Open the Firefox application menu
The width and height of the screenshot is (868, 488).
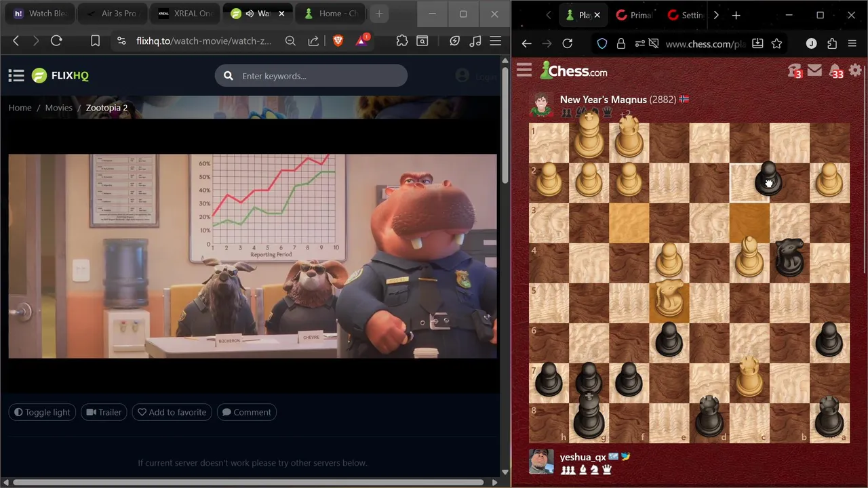(852, 43)
